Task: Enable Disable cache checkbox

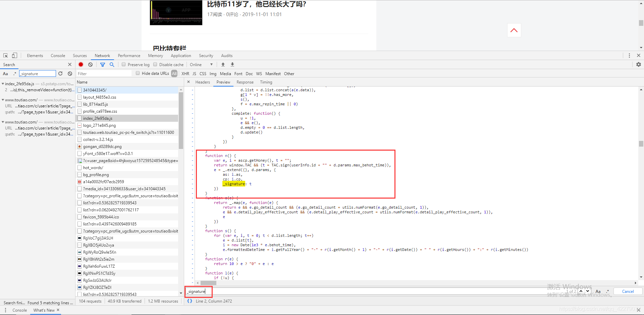Action: tap(155, 64)
